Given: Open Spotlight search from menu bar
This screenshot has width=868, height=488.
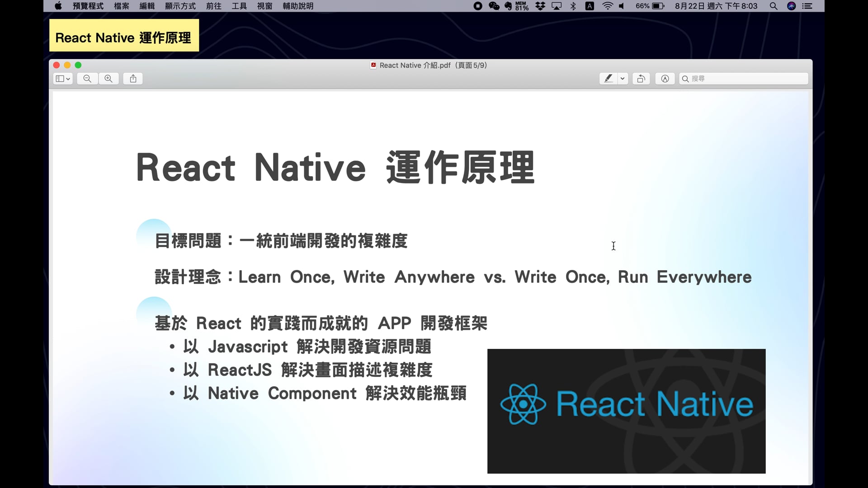Looking at the screenshot, I should point(774,6).
